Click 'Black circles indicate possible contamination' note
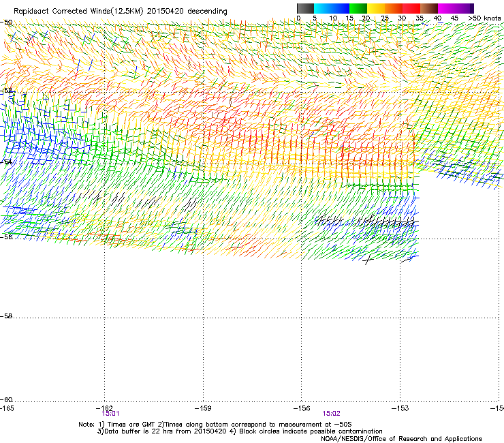Image resolution: width=504 pixels, height=443 pixels. pyautogui.click(x=311, y=431)
